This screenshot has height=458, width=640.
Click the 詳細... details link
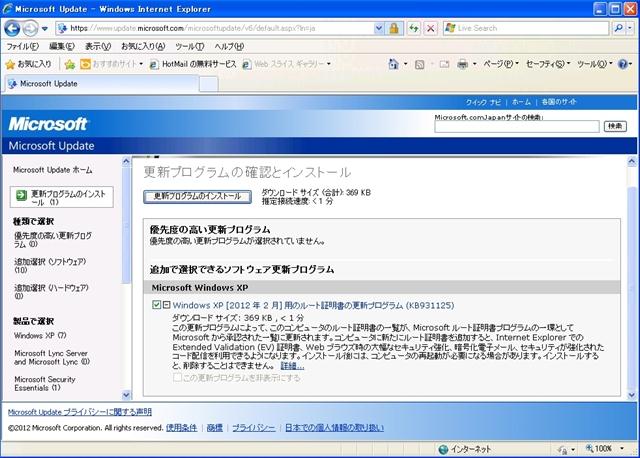pyautogui.click(x=292, y=366)
